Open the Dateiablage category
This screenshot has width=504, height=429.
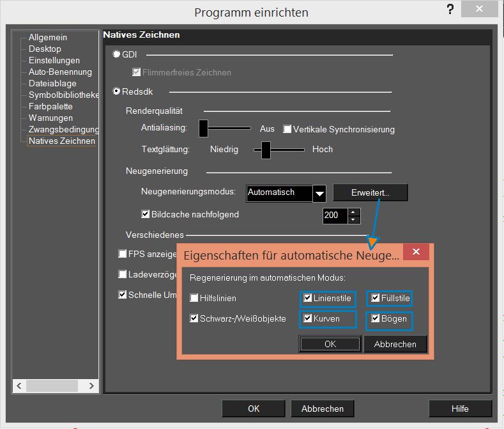click(52, 84)
